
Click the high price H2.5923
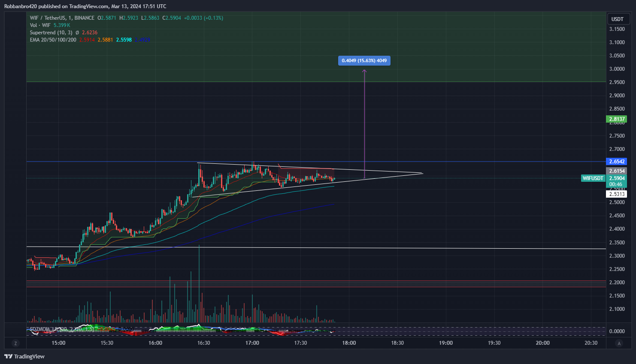click(129, 18)
